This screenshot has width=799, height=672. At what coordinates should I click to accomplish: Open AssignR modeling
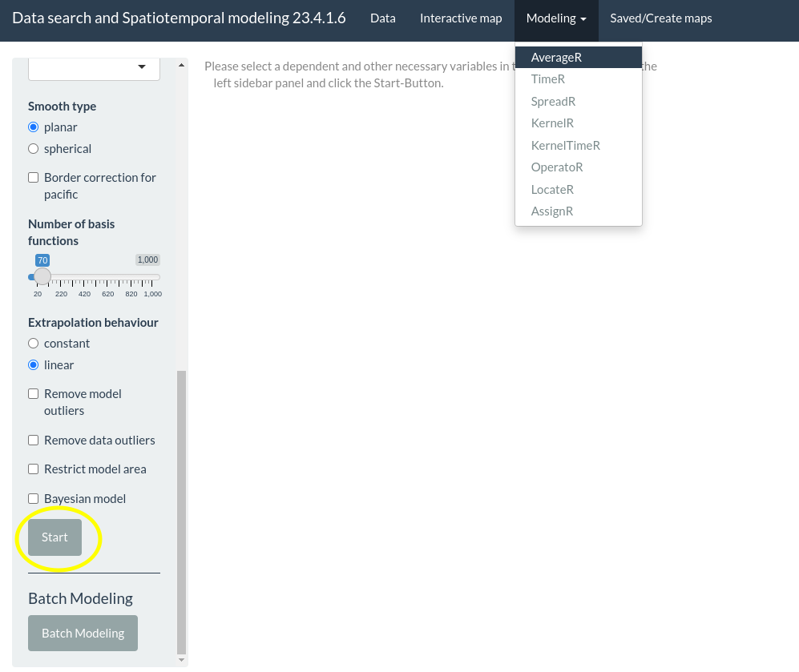[552, 211]
